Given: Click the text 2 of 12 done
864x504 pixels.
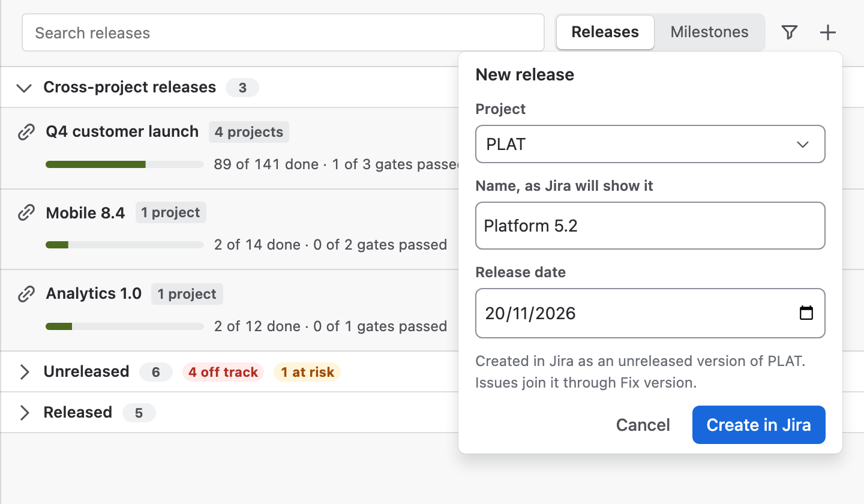Looking at the screenshot, I should (257, 326).
